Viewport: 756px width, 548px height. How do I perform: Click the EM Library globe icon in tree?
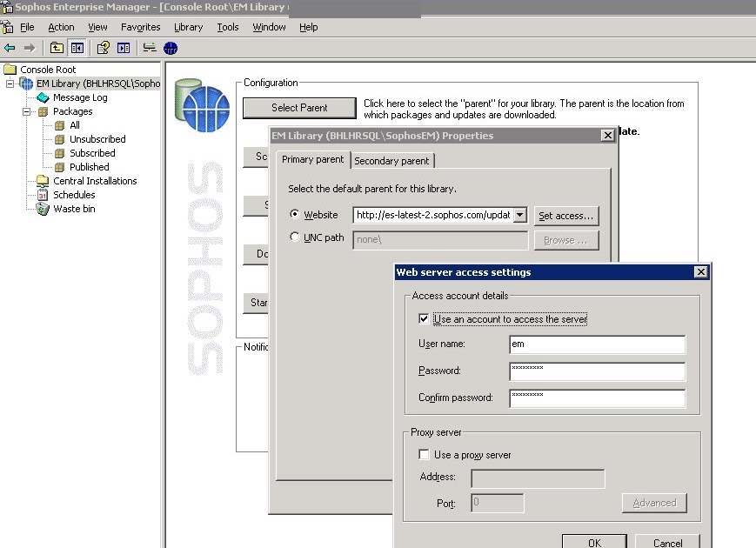click(x=26, y=84)
